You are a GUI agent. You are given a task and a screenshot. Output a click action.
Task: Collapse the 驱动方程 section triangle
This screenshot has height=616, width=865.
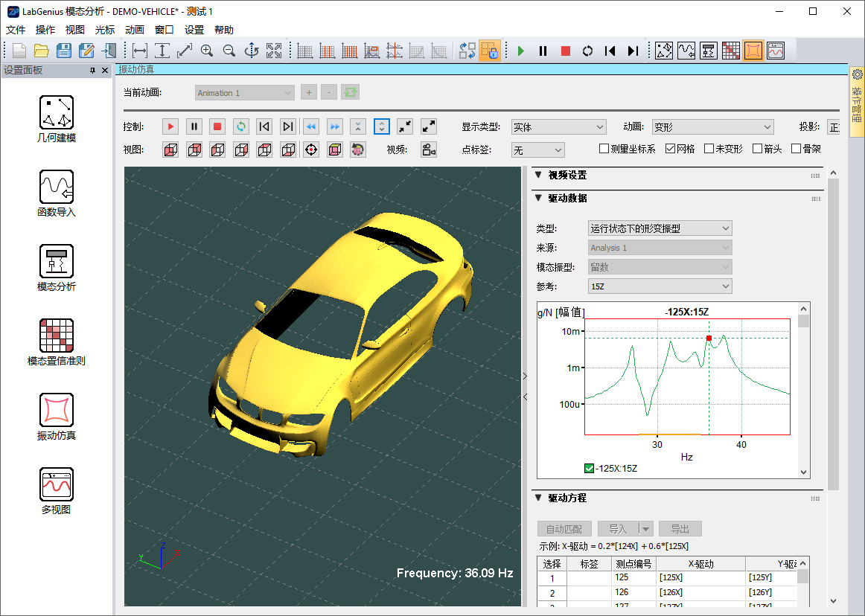pyautogui.click(x=538, y=498)
